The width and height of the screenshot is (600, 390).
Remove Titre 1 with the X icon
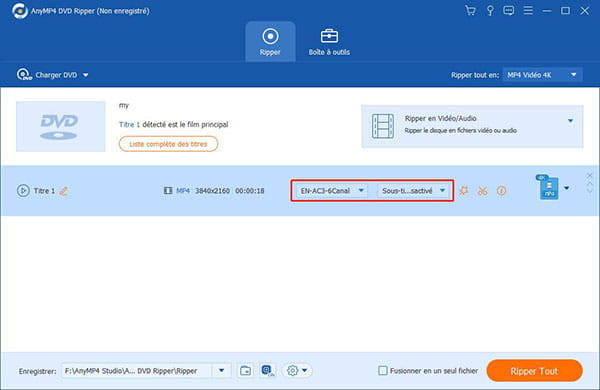point(589,175)
